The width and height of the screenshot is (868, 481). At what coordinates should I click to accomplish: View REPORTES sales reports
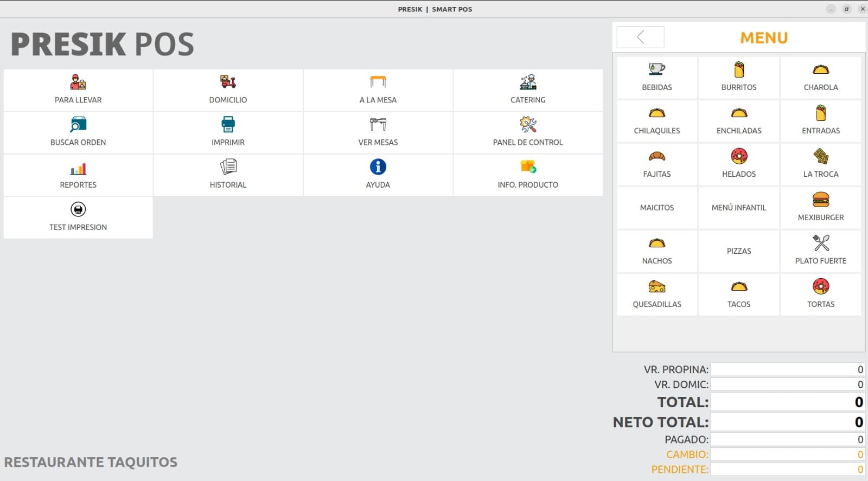78,175
